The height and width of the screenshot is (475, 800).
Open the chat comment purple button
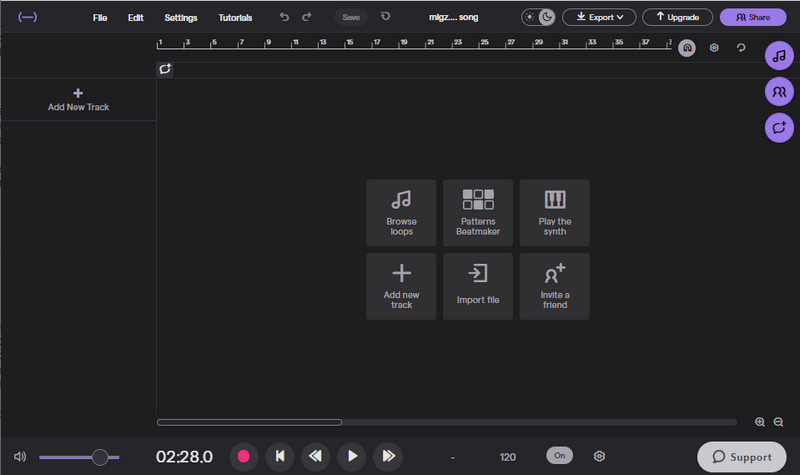(x=779, y=128)
